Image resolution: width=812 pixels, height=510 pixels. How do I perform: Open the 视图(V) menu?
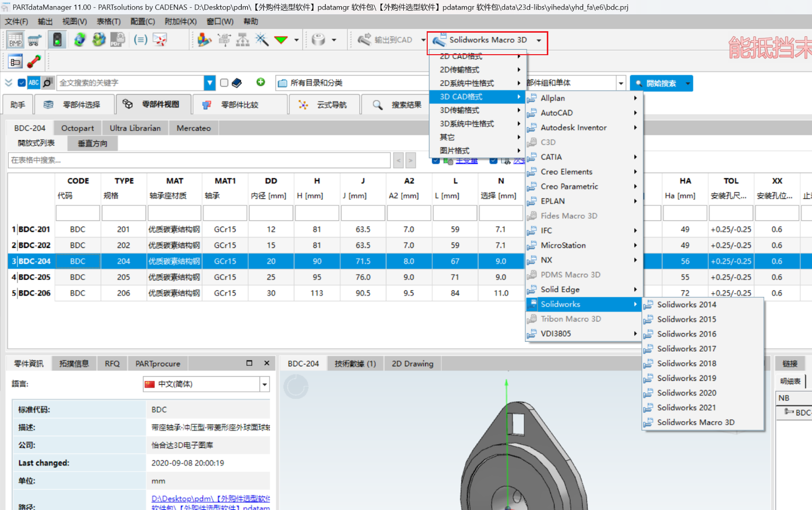click(x=75, y=21)
